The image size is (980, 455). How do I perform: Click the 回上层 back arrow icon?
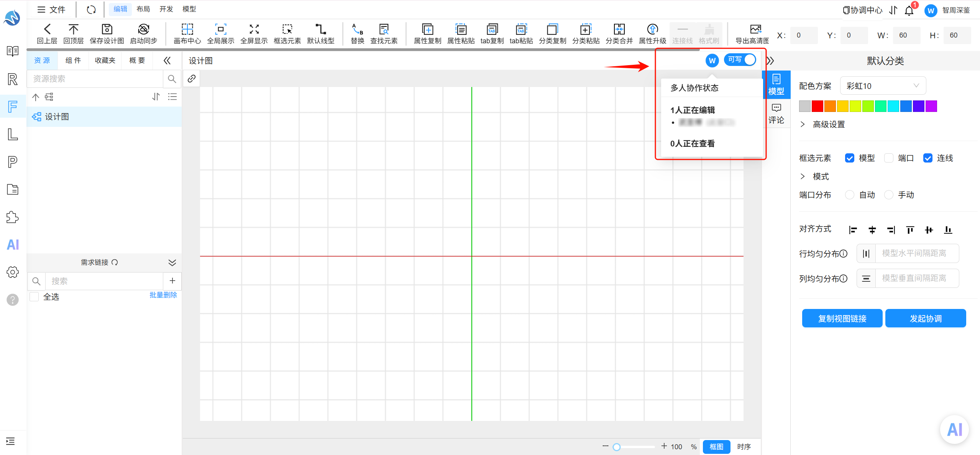pos(47,29)
